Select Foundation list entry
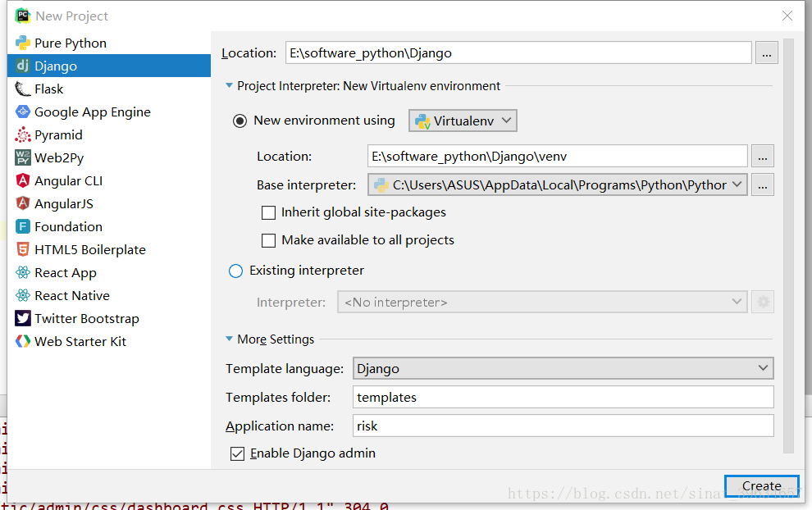 tap(109, 226)
